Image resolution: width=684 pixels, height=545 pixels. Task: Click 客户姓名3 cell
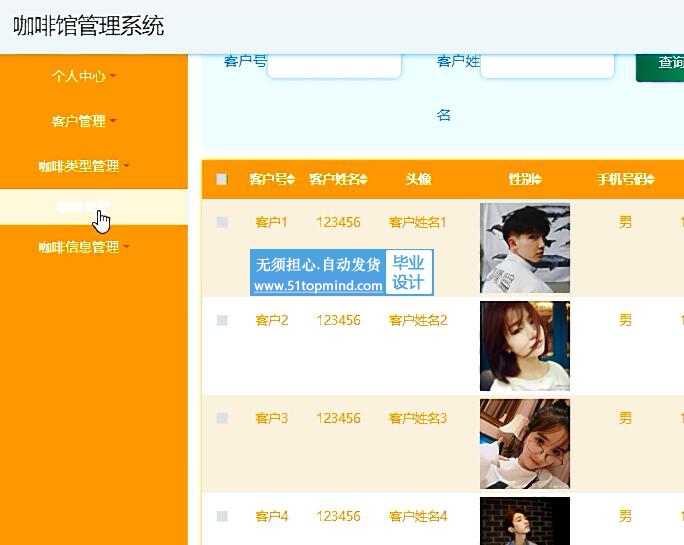click(418, 418)
